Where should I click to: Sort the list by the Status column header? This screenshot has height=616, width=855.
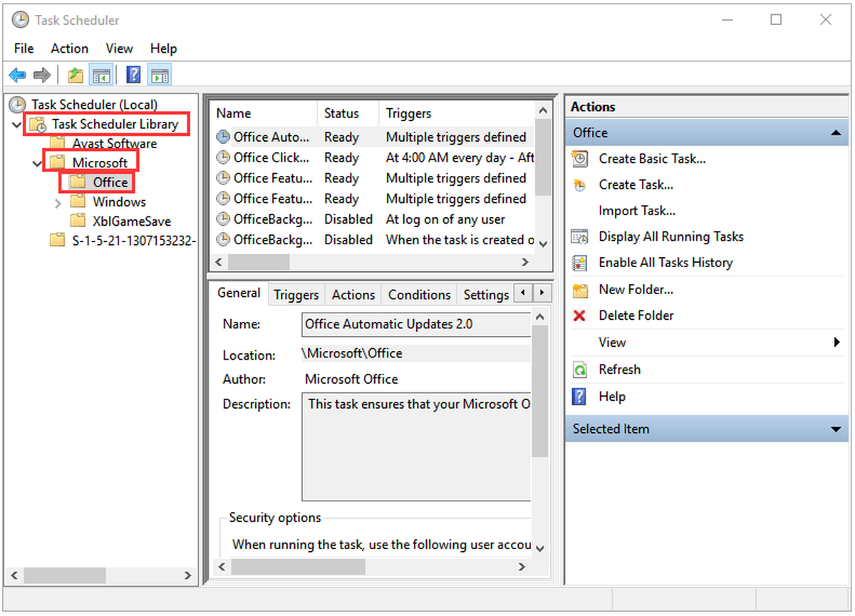348,113
